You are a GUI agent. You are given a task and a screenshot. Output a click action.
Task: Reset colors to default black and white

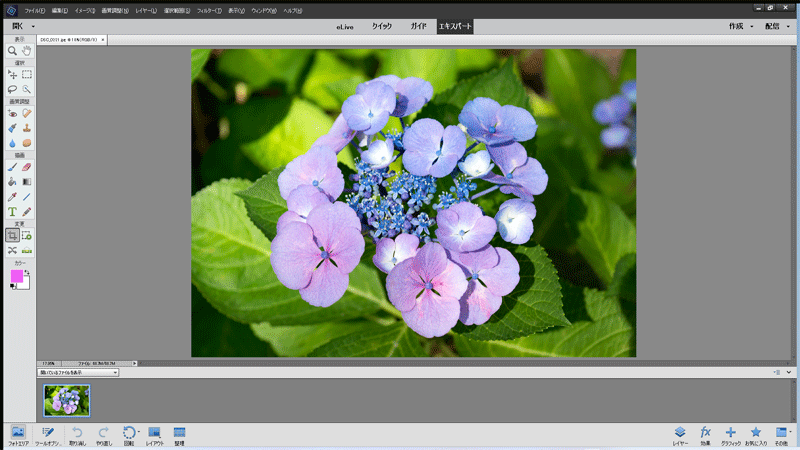tap(13, 286)
